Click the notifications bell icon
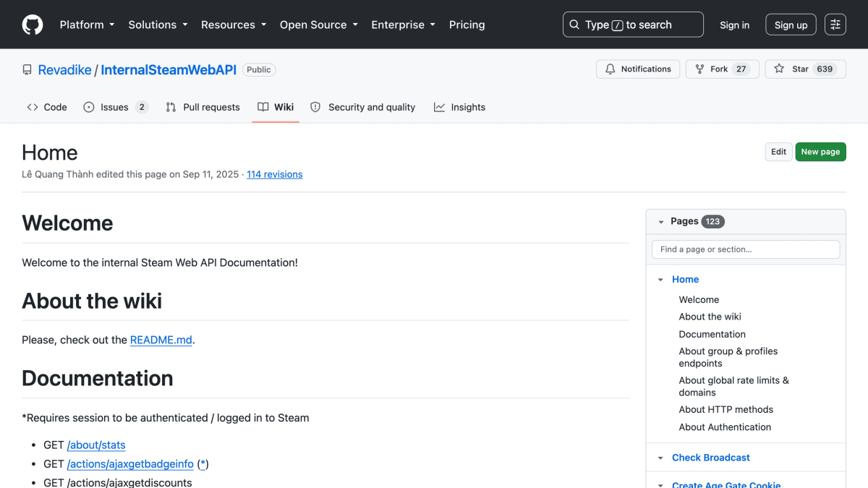868x488 pixels. pos(610,69)
